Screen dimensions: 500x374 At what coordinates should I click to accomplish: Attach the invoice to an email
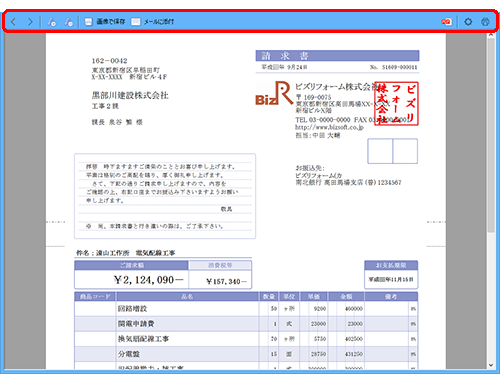click(152, 22)
